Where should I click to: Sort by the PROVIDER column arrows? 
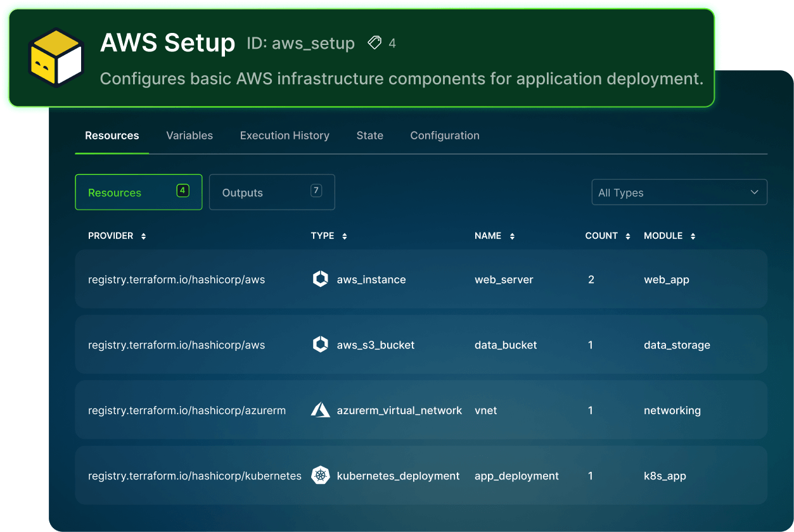click(144, 236)
